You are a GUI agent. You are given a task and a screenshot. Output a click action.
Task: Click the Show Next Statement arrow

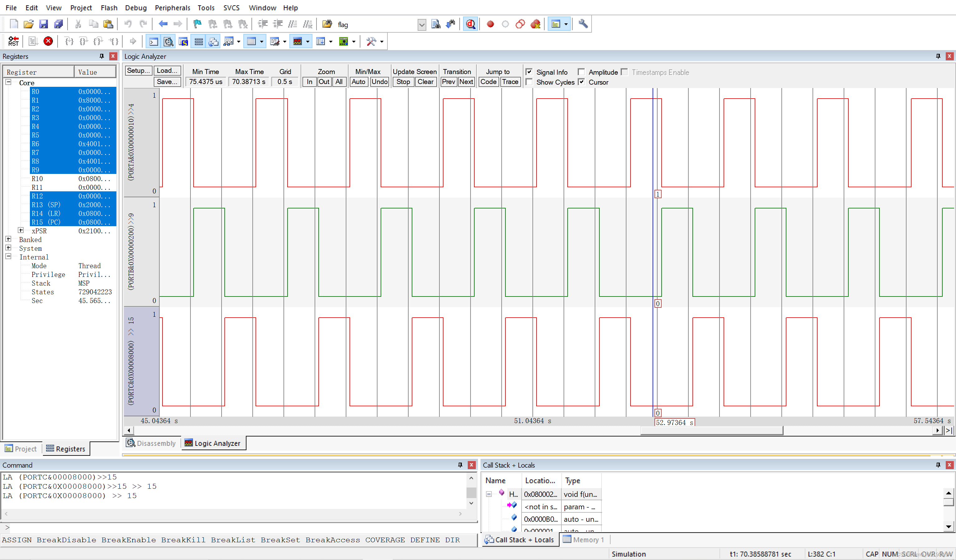133,41
